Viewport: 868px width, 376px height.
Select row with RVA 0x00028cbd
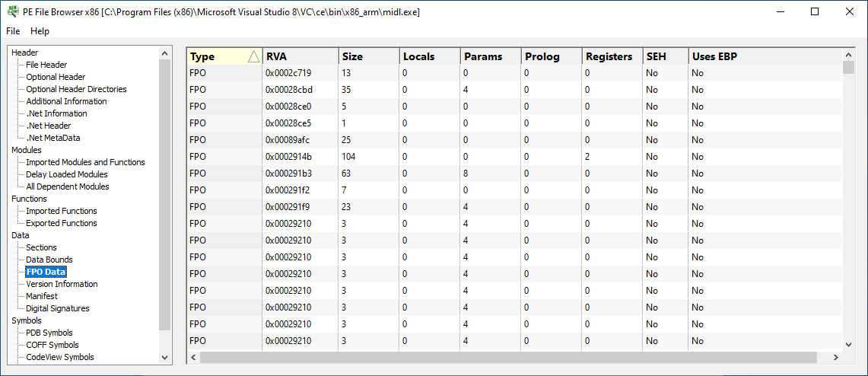(x=514, y=90)
